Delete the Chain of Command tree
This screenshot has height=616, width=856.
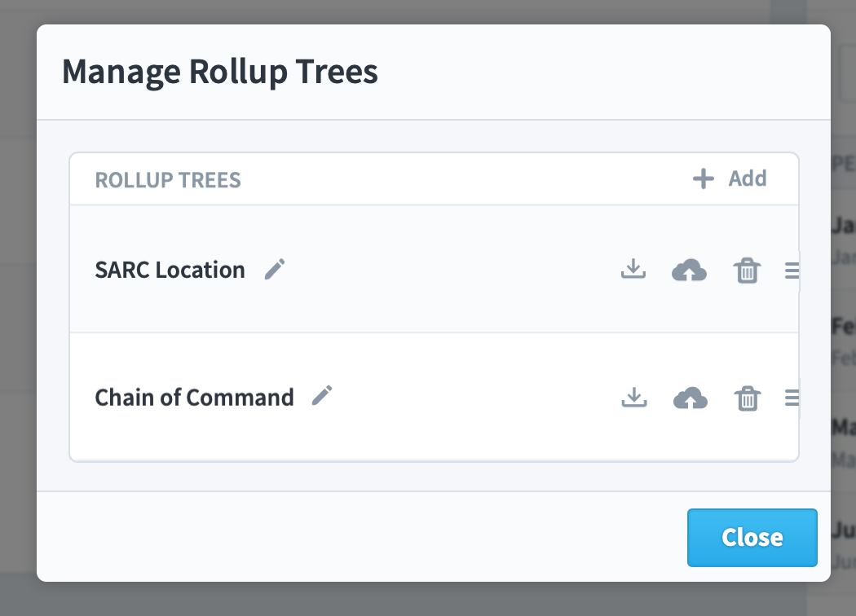(748, 398)
